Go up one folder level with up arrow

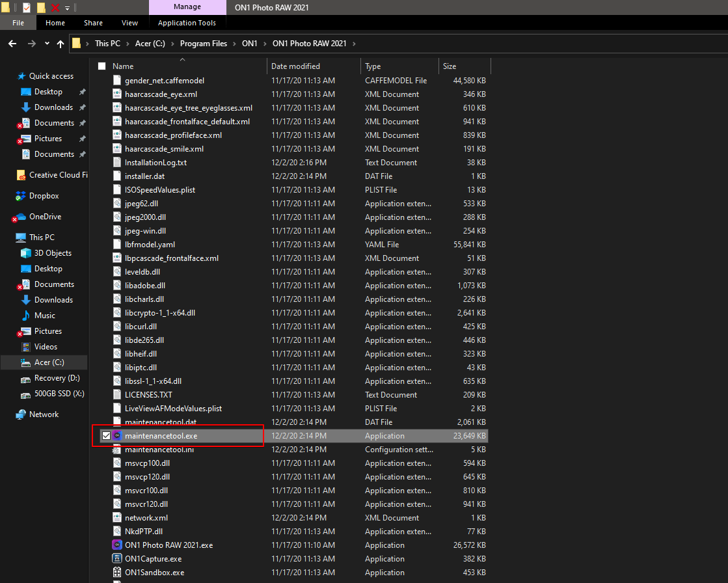61,44
